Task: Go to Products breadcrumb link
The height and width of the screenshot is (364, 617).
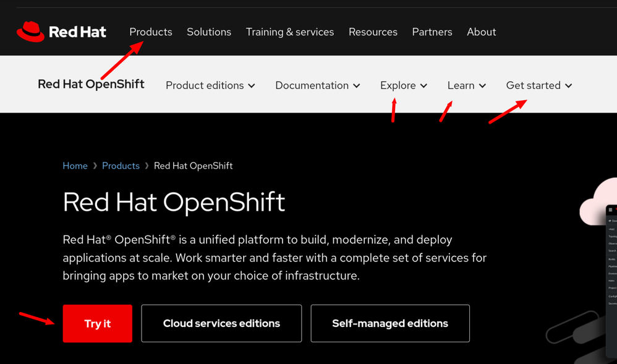Action: pyautogui.click(x=121, y=166)
